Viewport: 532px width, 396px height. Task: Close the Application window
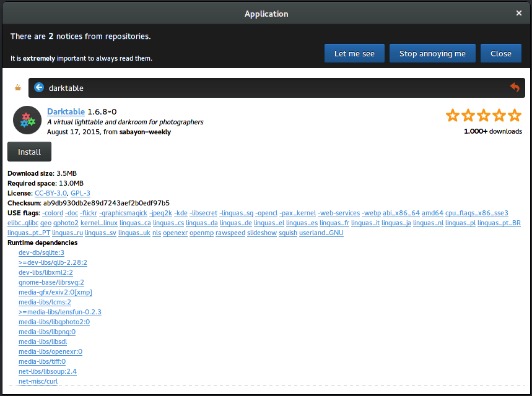(519, 13)
